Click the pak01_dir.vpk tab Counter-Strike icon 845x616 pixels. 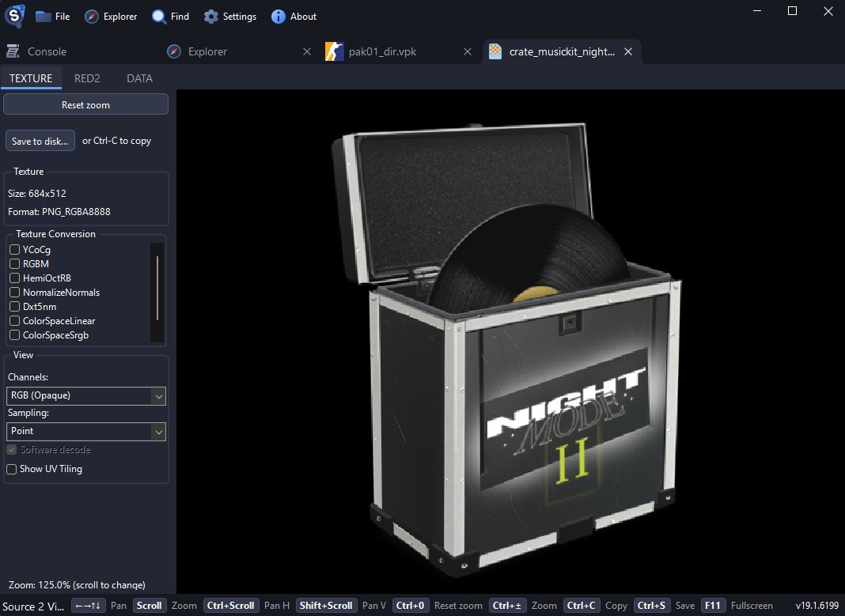click(x=334, y=51)
